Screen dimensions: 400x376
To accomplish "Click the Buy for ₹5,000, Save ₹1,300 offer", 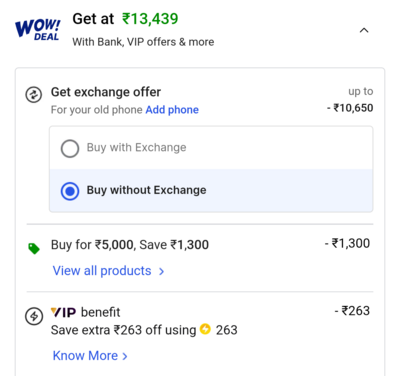I will coord(130,245).
